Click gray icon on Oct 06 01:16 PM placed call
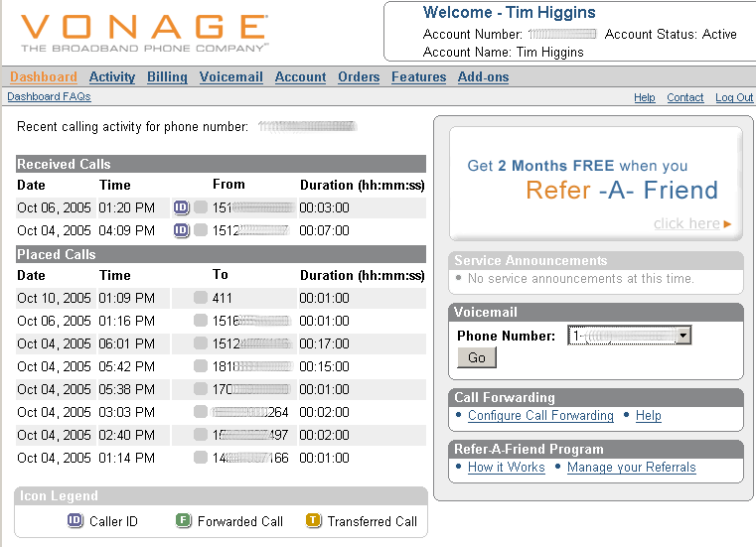The width and height of the screenshot is (756, 547). pyautogui.click(x=201, y=320)
